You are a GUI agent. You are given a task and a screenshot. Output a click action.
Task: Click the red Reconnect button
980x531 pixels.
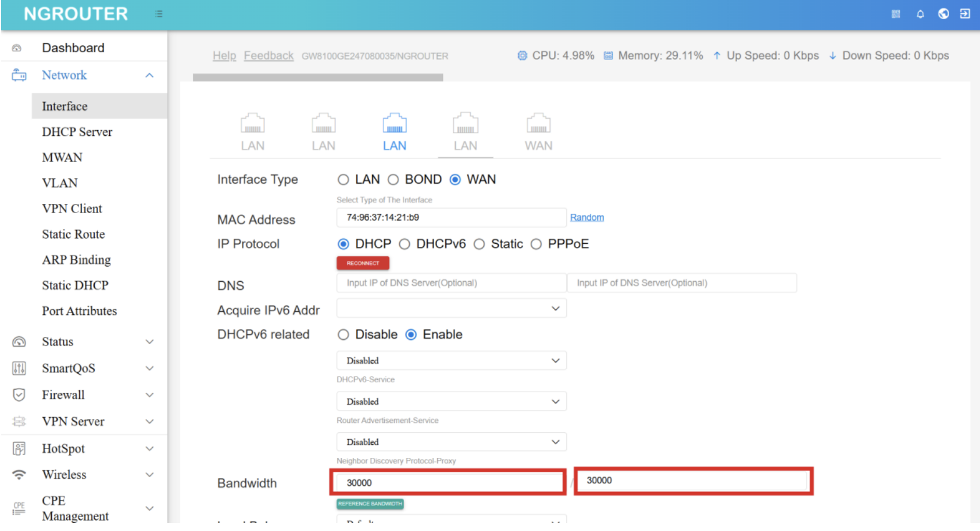click(363, 263)
